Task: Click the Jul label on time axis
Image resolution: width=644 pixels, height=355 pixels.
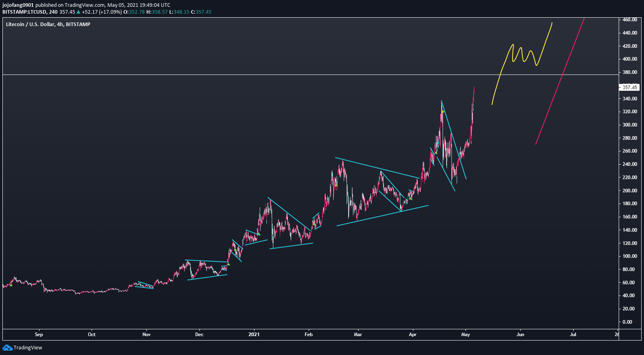Action: 573,335
